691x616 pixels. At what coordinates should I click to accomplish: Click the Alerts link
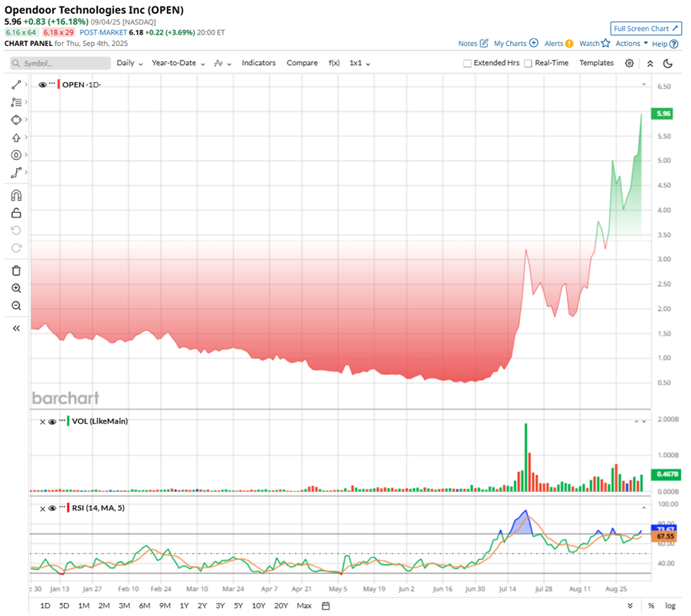pyautogui.click(x=554, y=44)
